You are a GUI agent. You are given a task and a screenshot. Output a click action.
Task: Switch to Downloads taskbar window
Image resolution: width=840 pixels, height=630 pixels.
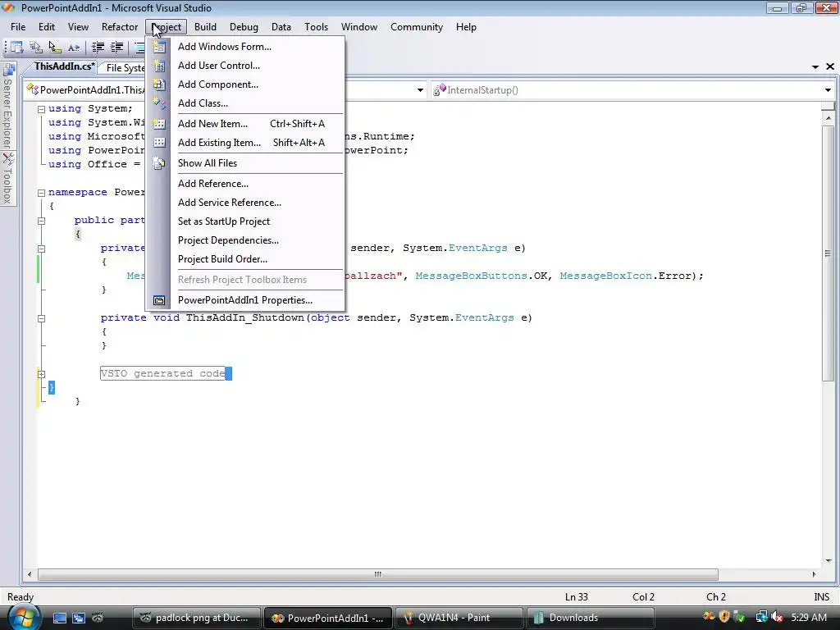tap(589, 618)
